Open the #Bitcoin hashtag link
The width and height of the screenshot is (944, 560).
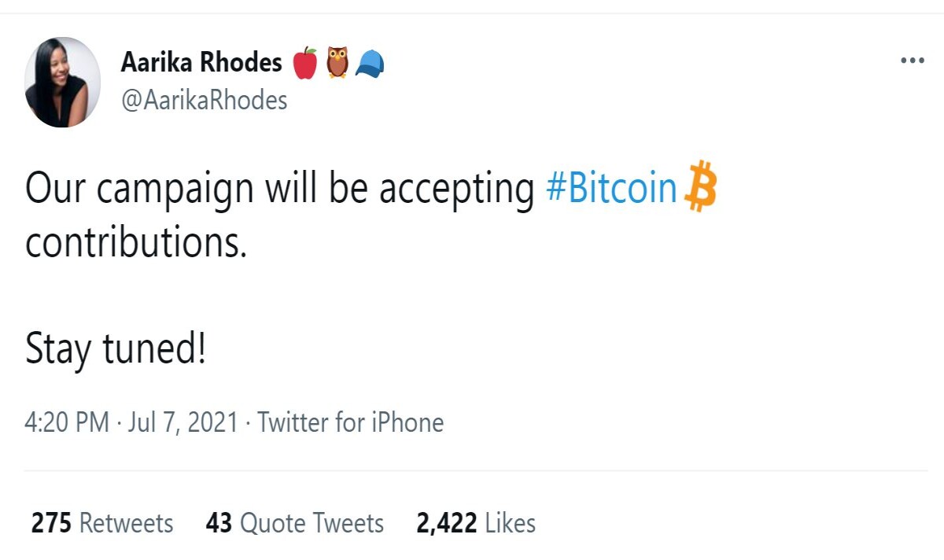[x=611, y=190]
